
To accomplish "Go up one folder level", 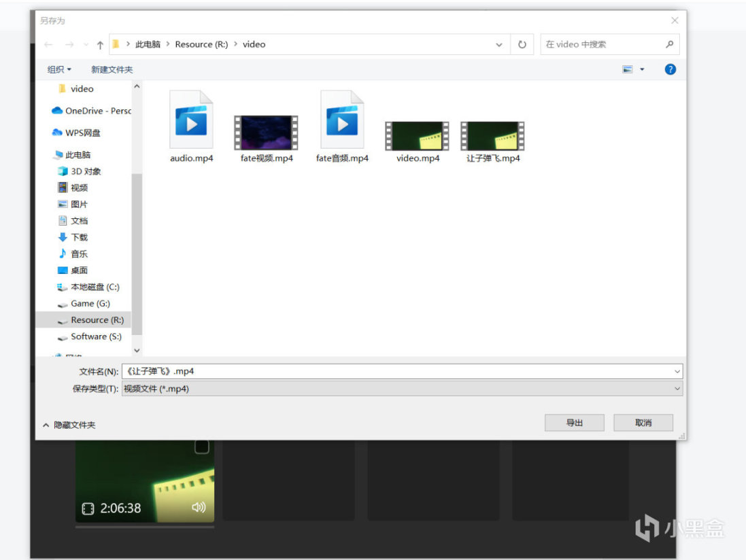I will coord(100,45).
